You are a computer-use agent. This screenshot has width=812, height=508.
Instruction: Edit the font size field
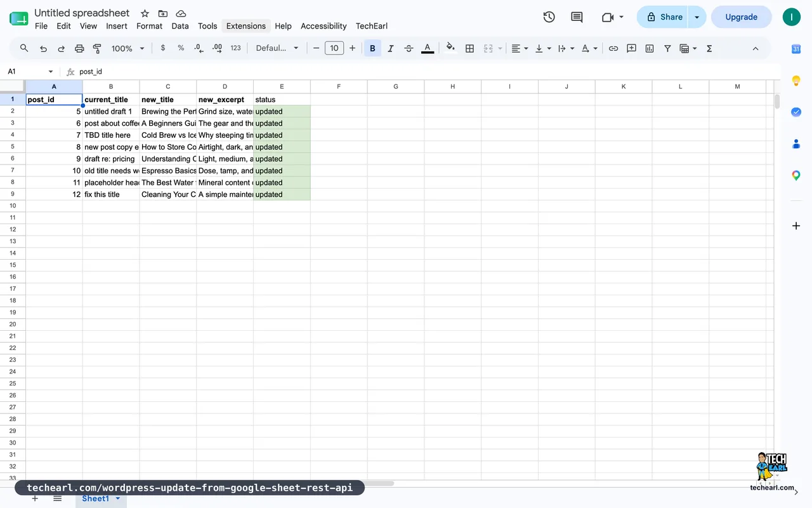coord(334,48)
